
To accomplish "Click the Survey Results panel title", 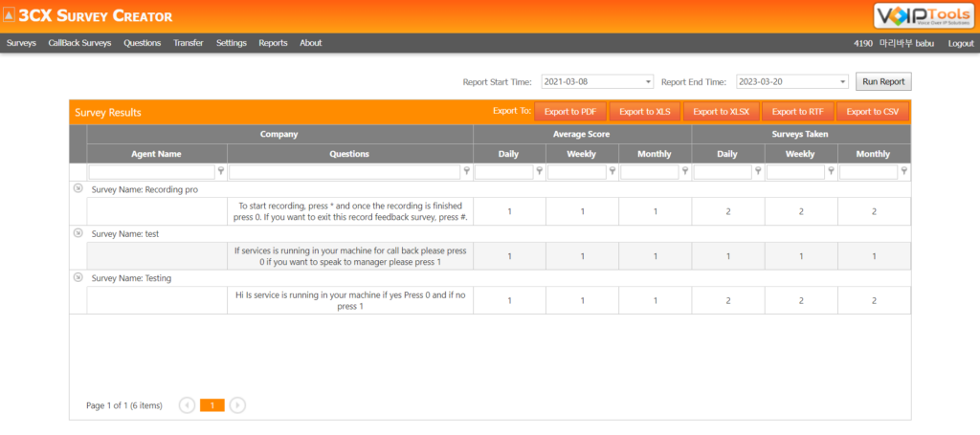I will click(108, 113).
